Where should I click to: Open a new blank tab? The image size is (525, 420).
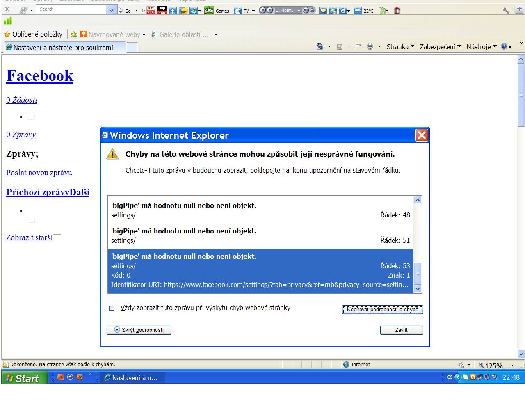(x=132, y=48)
